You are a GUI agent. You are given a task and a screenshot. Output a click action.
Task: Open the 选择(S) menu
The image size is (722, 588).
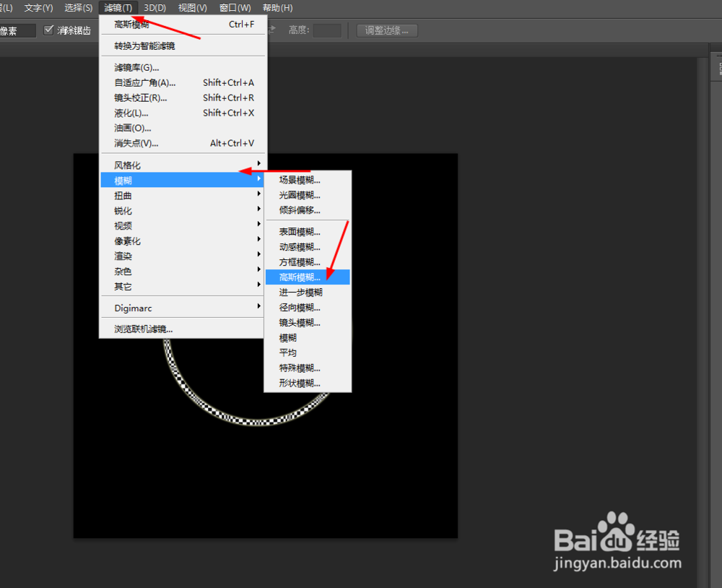[78, 8]
